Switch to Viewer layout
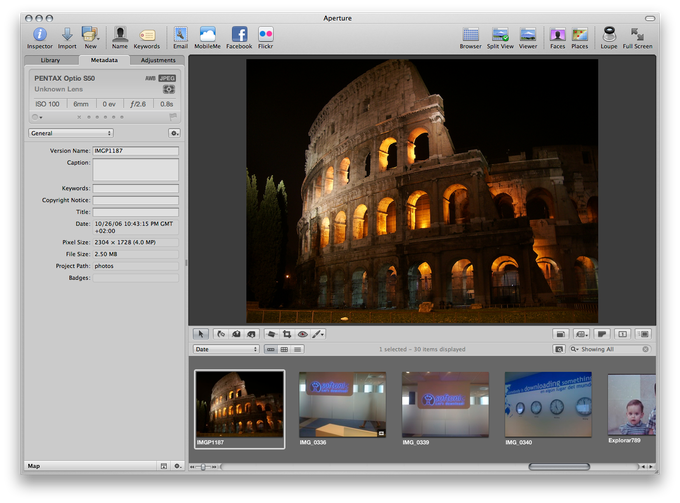This screenshot has height=503, width=680. click(x=528, y=35)
